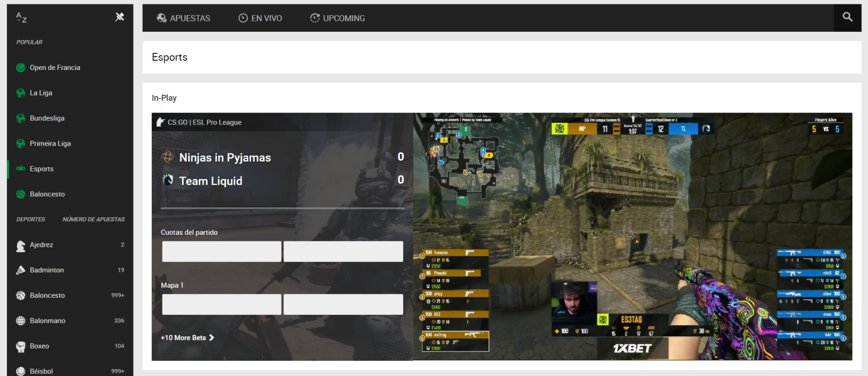The width and height of the screenshot is (868, 376).
Task: Click the APUESTAS football icon
Action: coord(162,18)
